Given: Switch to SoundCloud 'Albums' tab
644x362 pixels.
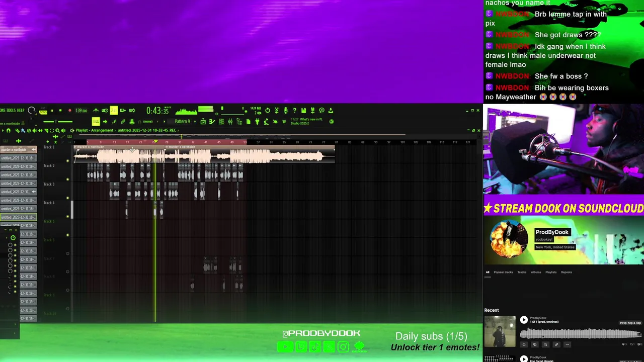Looking at the screenshot, I should pyautogui.click(x=536, y=272).
